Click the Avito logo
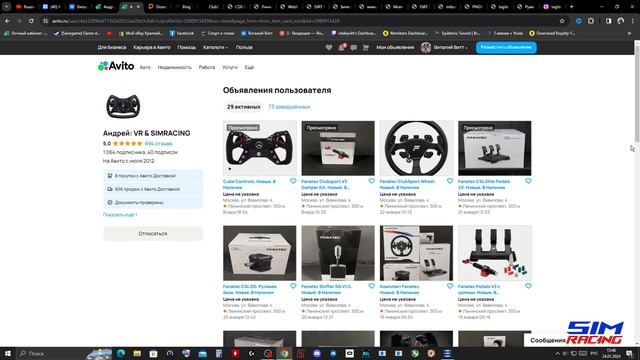640x360 pixels. coord(116,66)
